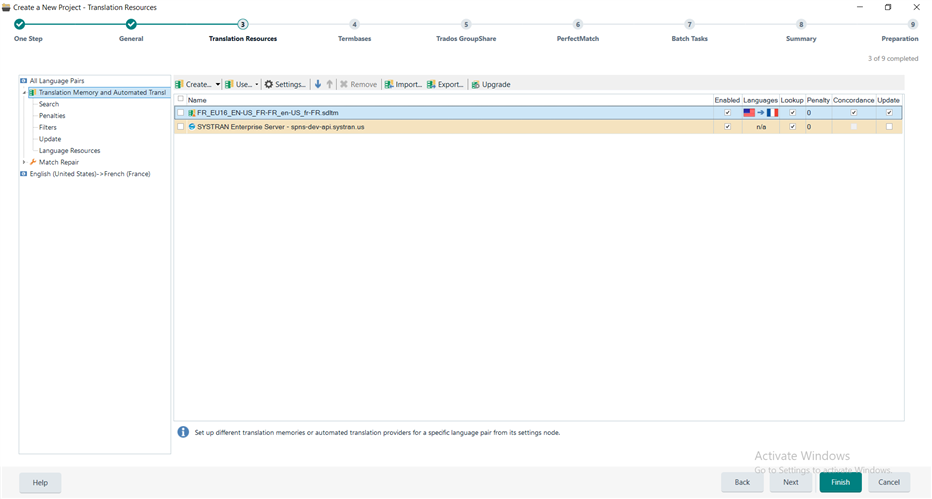Open Settings gear in toolbar
The image size is (932, 499).
tap(269, 84)
